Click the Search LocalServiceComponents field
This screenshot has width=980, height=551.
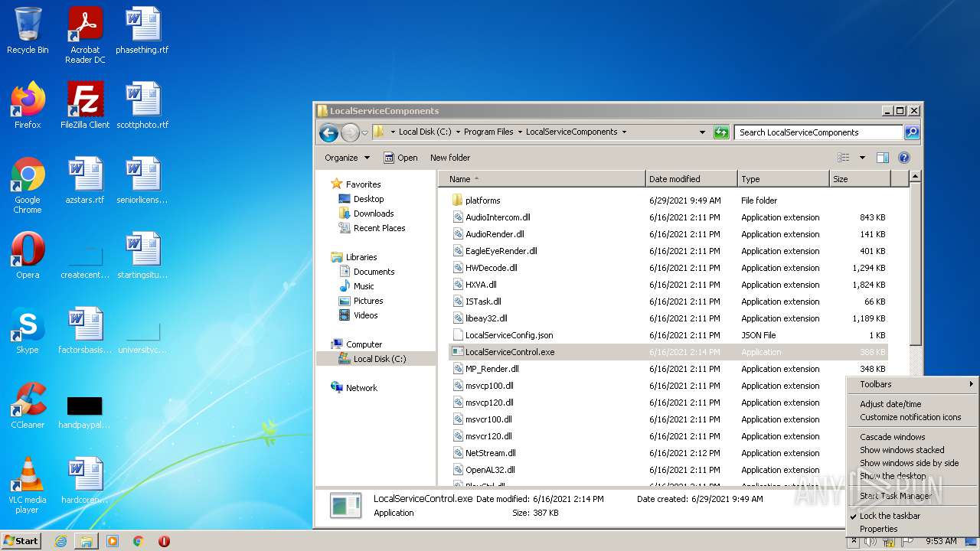tap(818, 132)
